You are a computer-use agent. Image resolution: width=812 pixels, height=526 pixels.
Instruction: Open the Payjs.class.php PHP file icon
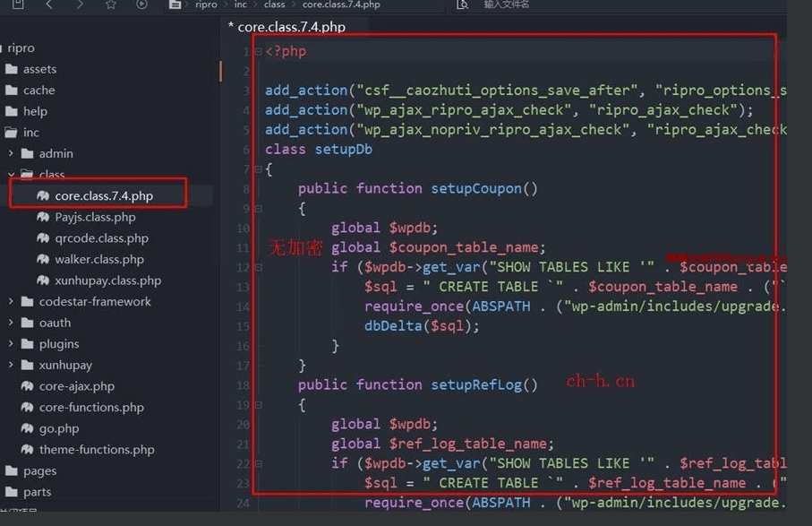(43, 218)
